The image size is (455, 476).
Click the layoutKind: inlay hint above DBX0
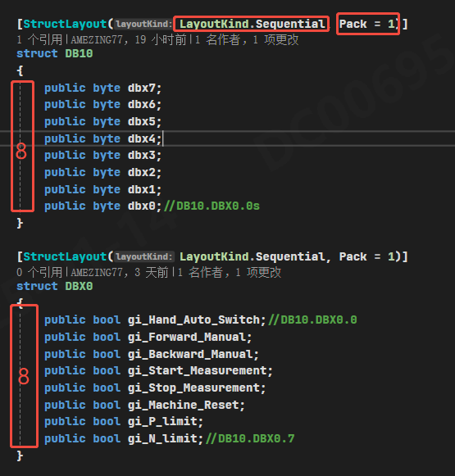pyautogui.click(x=144, y=256)
